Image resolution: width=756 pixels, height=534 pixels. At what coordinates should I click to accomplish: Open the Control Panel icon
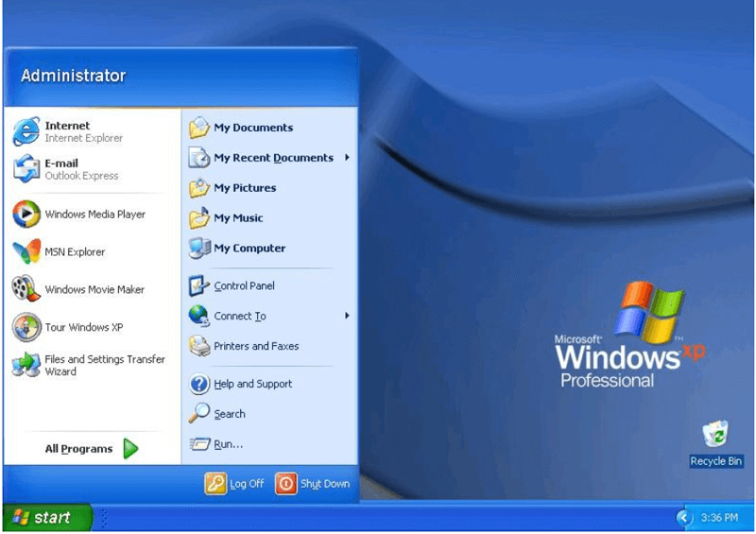coord(198,286)
